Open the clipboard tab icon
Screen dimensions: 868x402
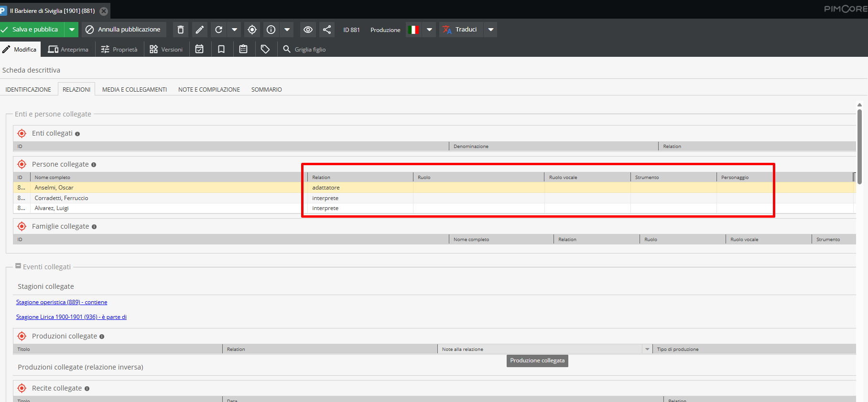coord(243,49)
